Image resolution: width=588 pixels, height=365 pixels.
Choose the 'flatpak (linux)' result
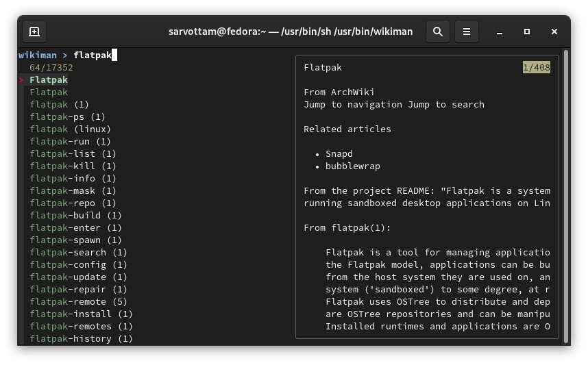click(71, 129)
